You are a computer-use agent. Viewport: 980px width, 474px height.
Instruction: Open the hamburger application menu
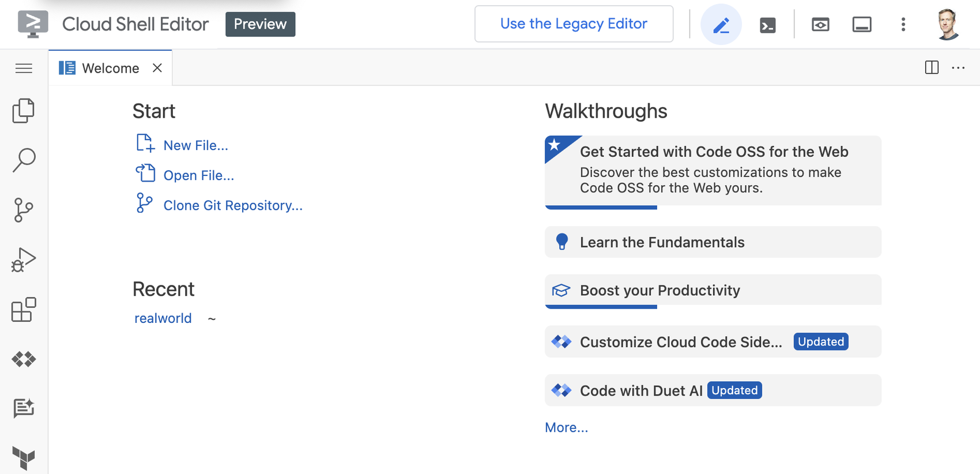point(24,69)
